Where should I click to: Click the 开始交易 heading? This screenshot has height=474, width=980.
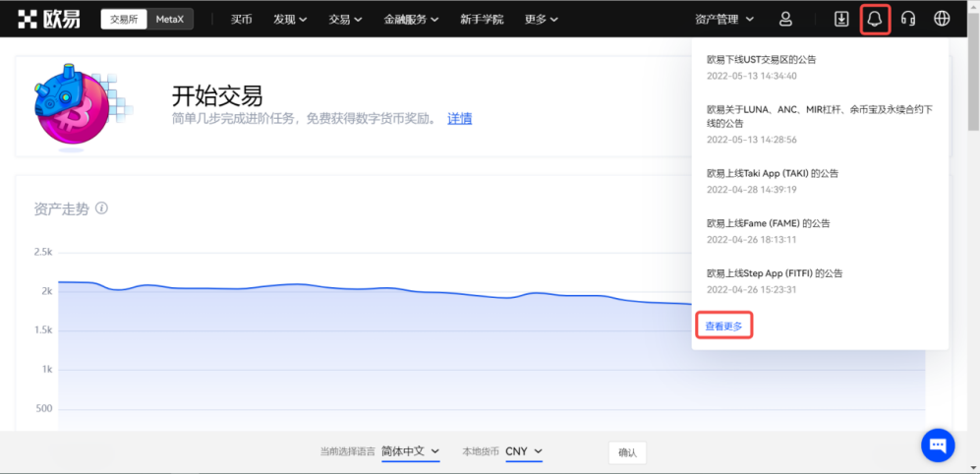pos(217,95)
